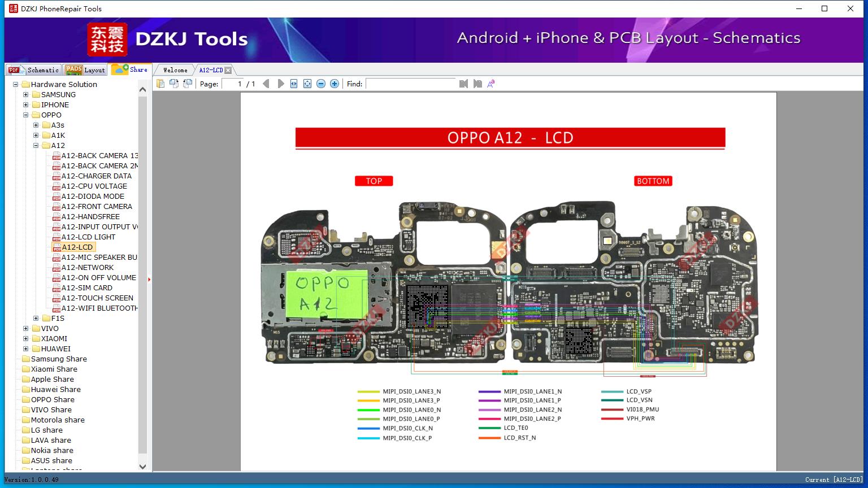The height and width of the screenshot is (488, 868).
Task: Rotate the page with the second rotate icon
Action: click(x=188, y=84)
